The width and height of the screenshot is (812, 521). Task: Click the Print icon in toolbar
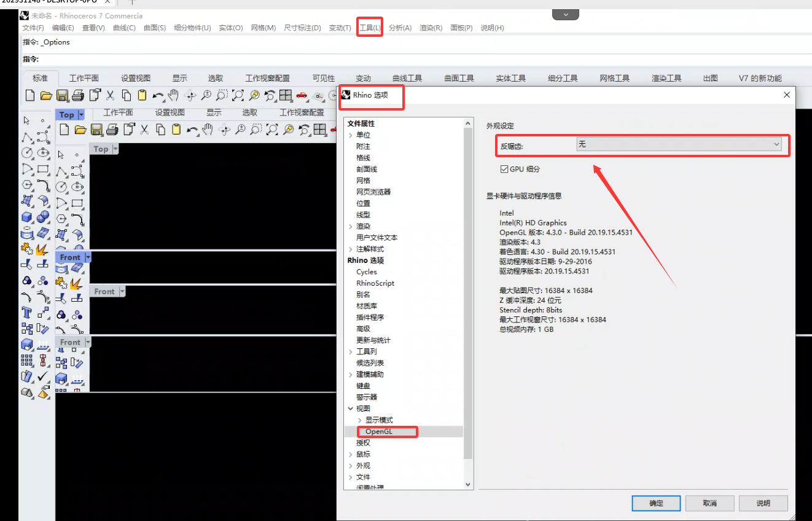(x=78, y=95)
